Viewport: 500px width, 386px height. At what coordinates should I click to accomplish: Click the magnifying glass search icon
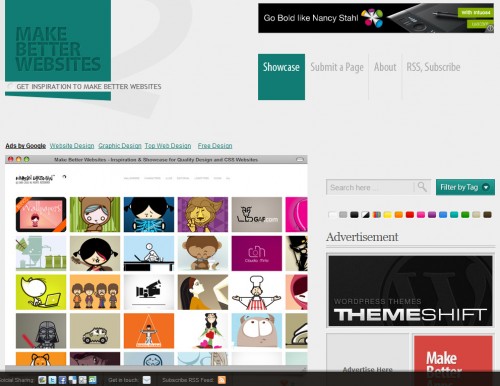422,187
